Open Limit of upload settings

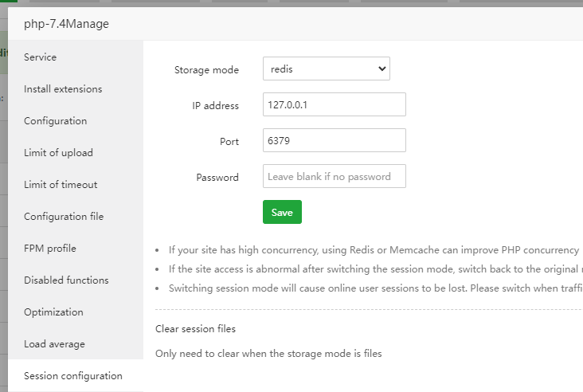point(58,153)
